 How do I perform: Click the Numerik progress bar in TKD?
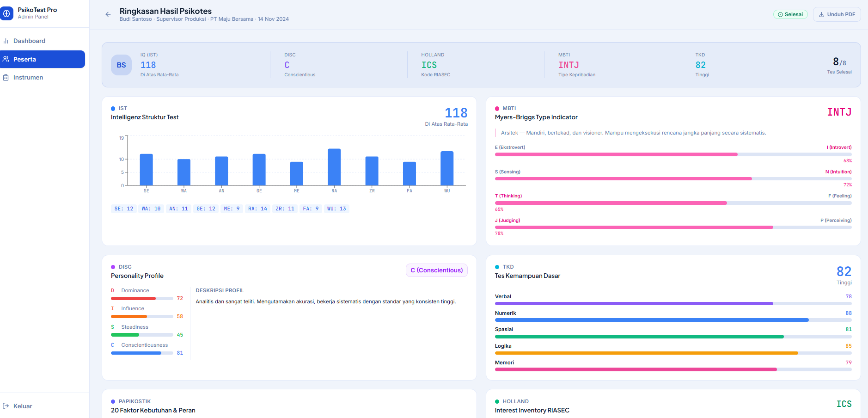pyautogui.click(x=673, y=320)
